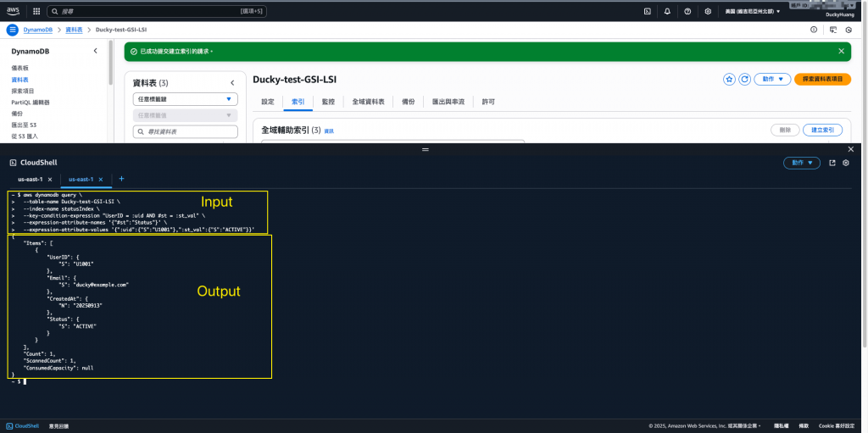Open the 許可 tab
868x433 pixels.
coord(488,102)
